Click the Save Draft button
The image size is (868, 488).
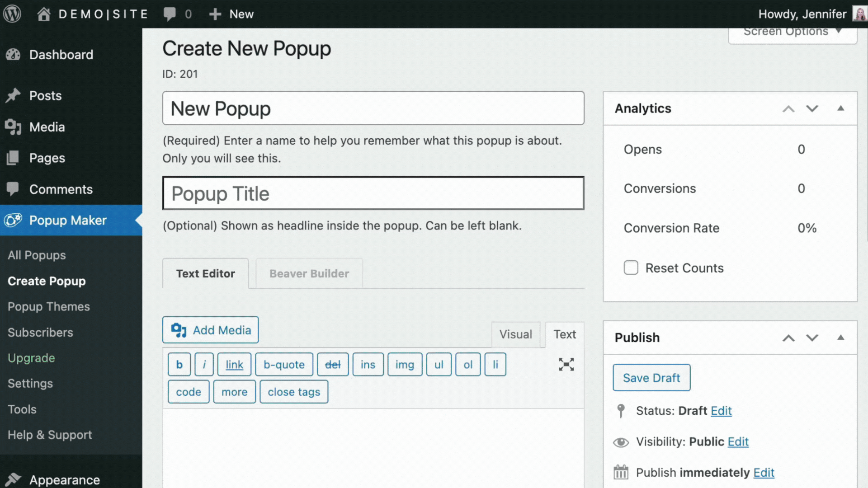[x=651, y=378]
